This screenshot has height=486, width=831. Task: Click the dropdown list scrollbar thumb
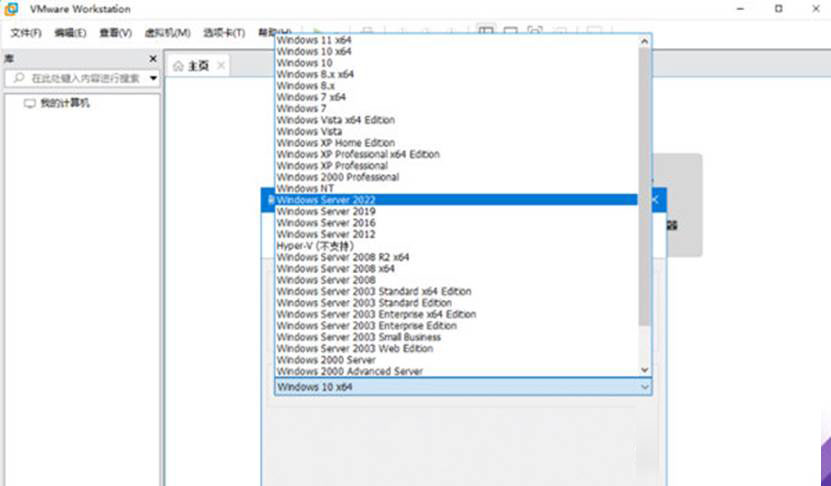644,187
